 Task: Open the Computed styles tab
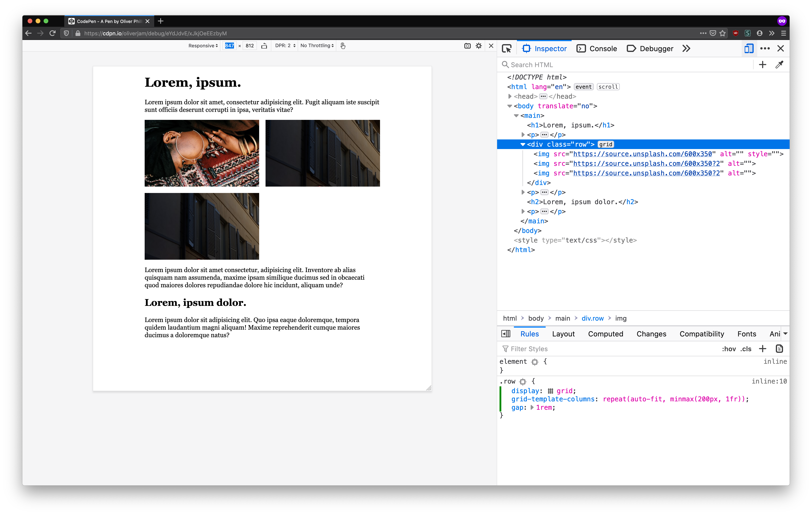click(x=605, y=334)
